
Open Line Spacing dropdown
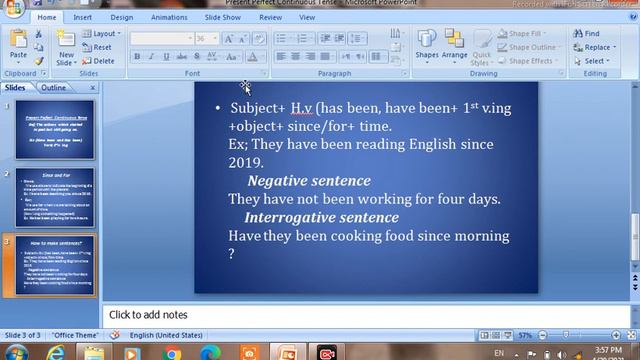(x=357, y=38)
